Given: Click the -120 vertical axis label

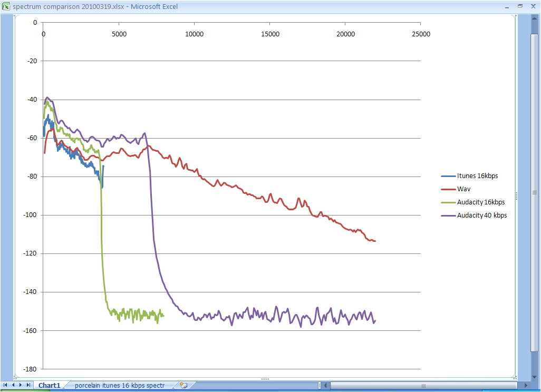Looking at the screenshot, I should coord(31,253).
